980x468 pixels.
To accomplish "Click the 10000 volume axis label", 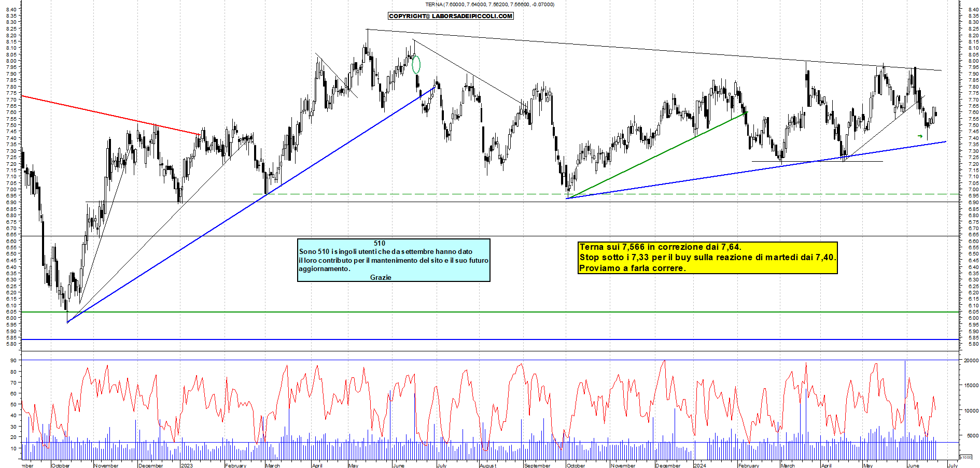I will tap(971, 410).
